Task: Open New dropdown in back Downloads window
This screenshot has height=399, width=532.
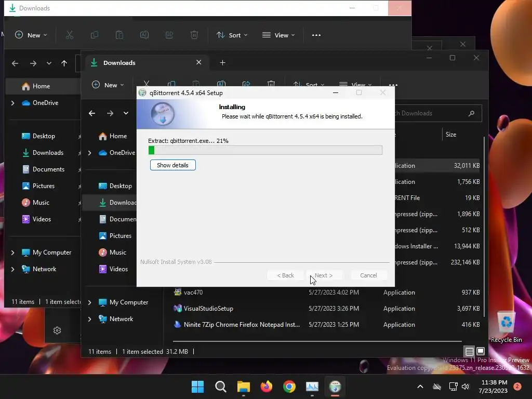Action: pyautogui.click(x=31, y=35)
